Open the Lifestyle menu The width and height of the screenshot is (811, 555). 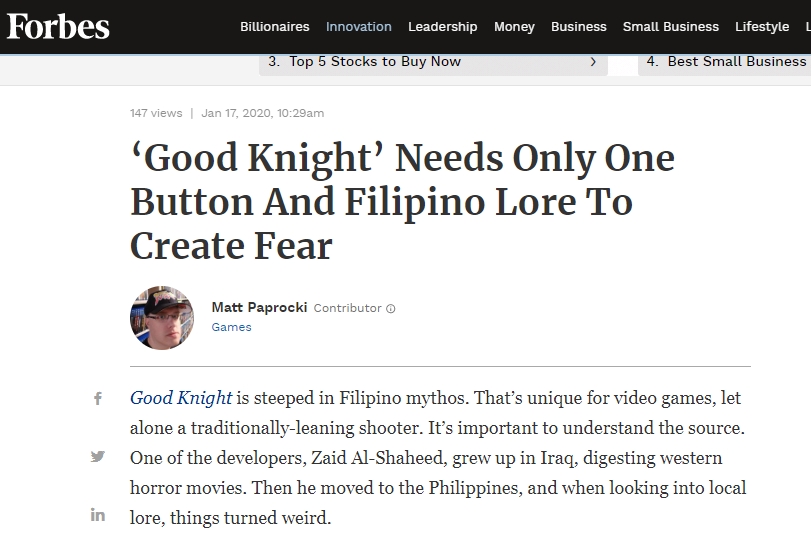click(762, 27)
